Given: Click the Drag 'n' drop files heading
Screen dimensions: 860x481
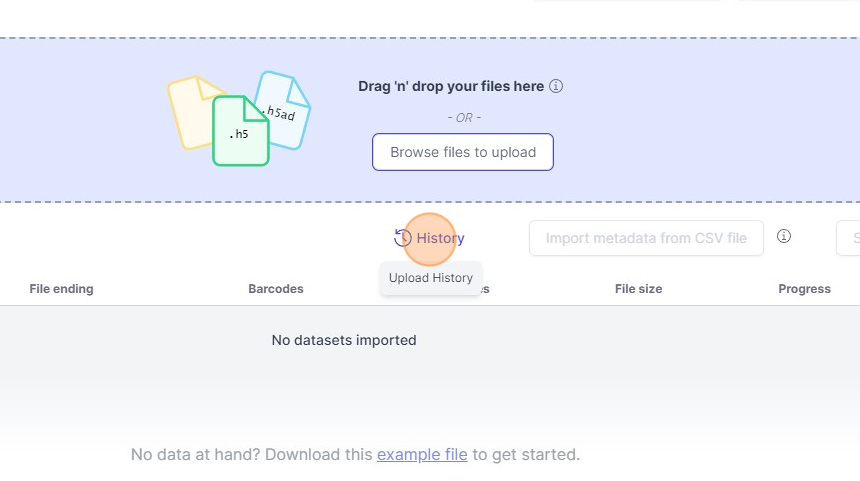Looking at the screenshot, I should point(451,86).
